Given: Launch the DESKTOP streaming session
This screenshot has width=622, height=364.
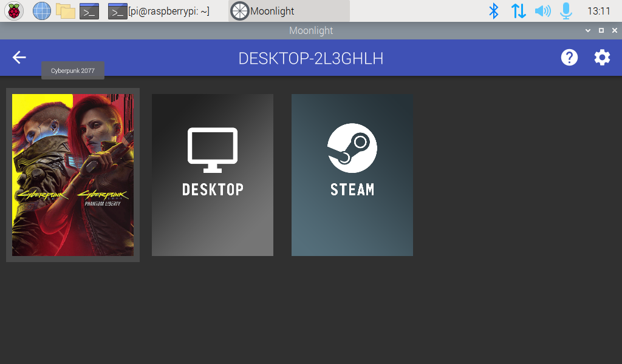Looking at the screenshot, I should click(212, 174).
